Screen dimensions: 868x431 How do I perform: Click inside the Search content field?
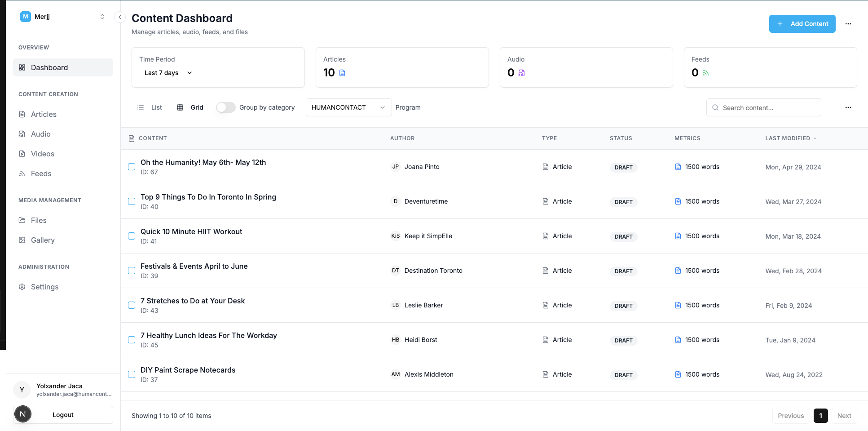(x=763, y=107)
